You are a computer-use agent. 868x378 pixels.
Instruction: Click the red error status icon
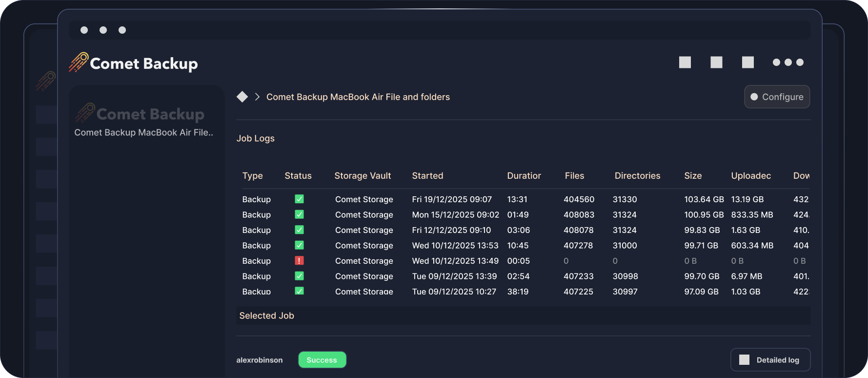tap(299, 261)
